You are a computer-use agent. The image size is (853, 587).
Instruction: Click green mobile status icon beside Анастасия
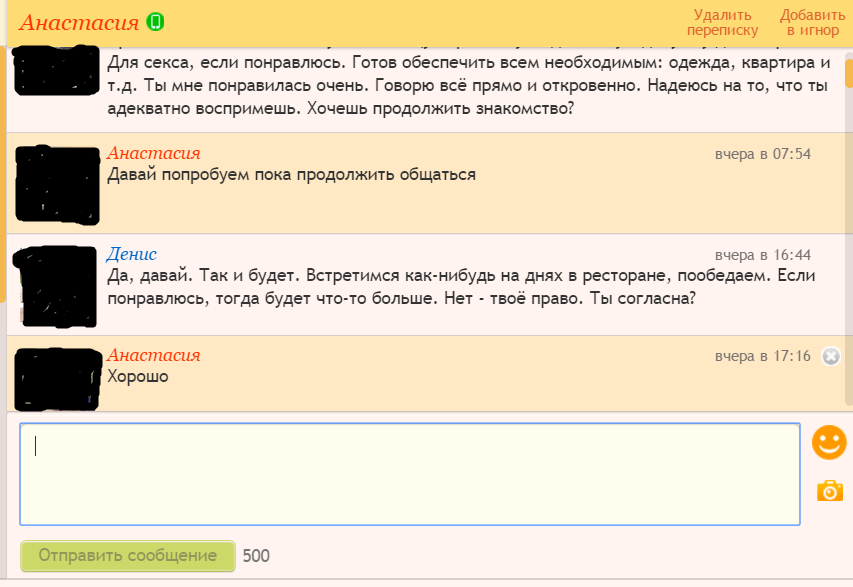[x=155, y=22]
